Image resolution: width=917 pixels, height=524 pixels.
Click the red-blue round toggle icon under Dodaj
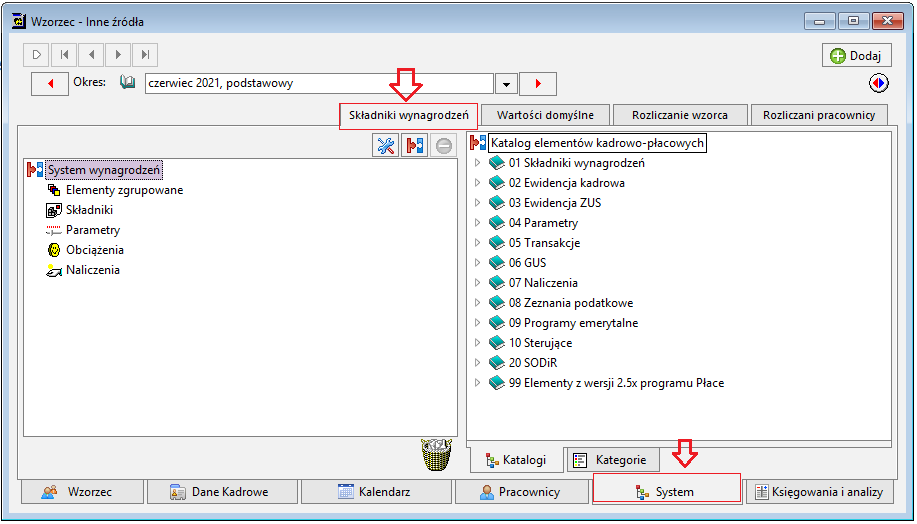click(878, 83)
